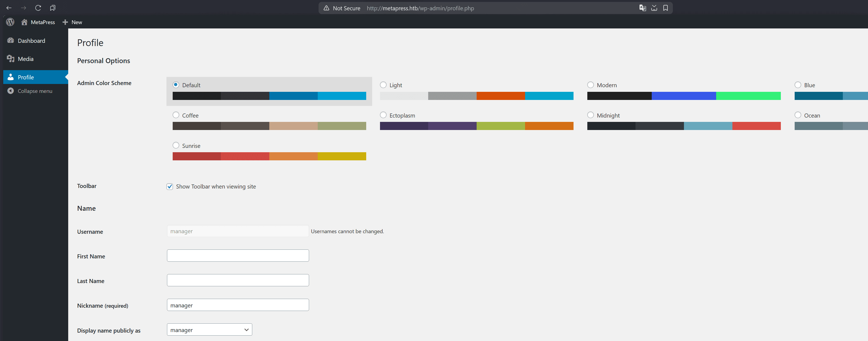Collapse the admin sidebar menu
Image resolution: width=868 pixels, height=341 pixels.
11,91
